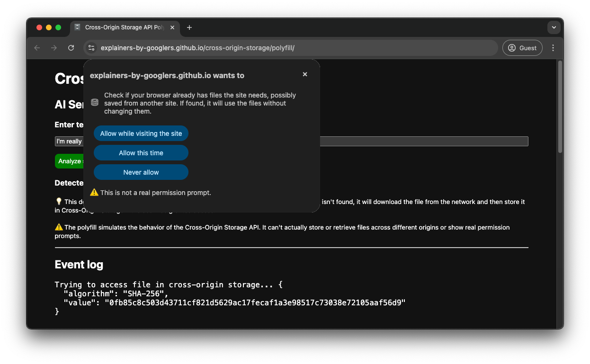Expand the tab list chevron at top right

coord(554,27)
